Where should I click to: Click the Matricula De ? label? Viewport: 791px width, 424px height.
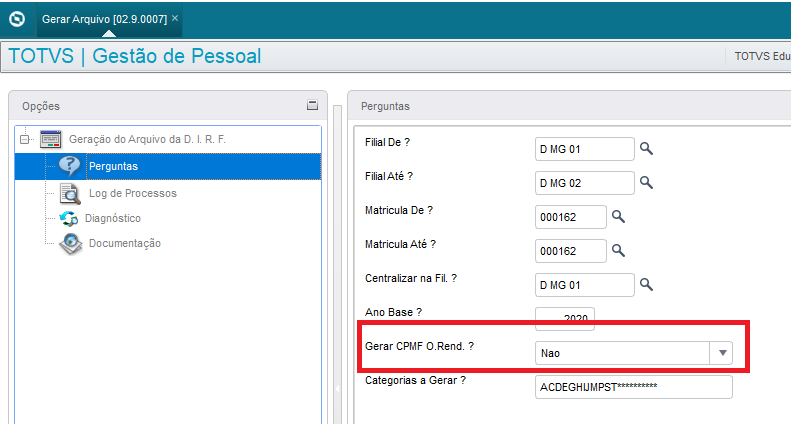399,210
